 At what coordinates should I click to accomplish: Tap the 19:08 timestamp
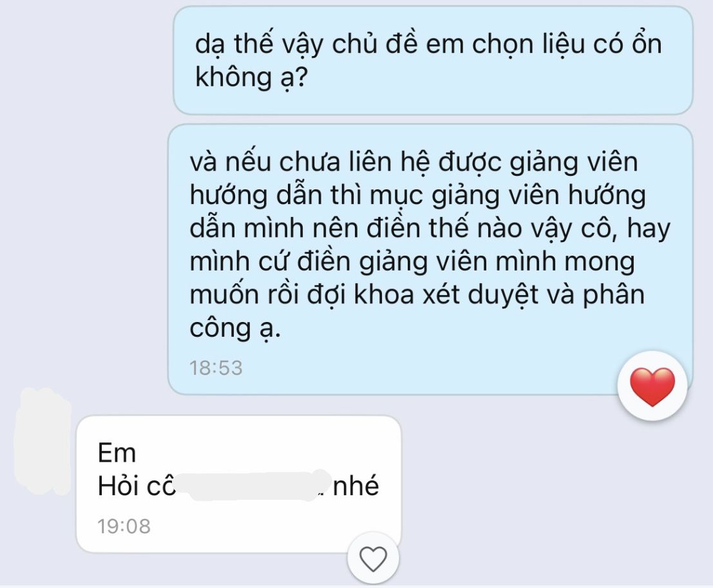coord(124,526)
